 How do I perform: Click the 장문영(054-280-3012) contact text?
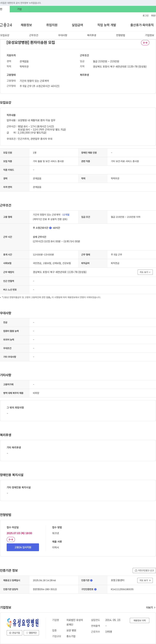pyautogui.click(x=45, y=589)
